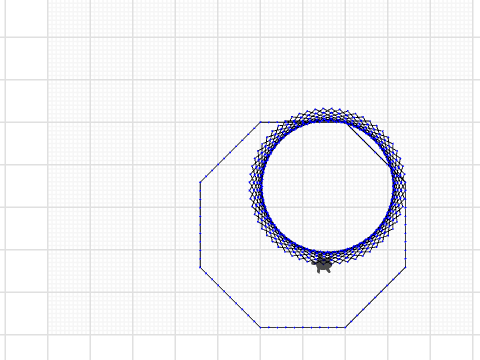This screenshot has height=360, width=480.
Task: Select the octagon's top-left corner vertex
Action: pos(260,122)
